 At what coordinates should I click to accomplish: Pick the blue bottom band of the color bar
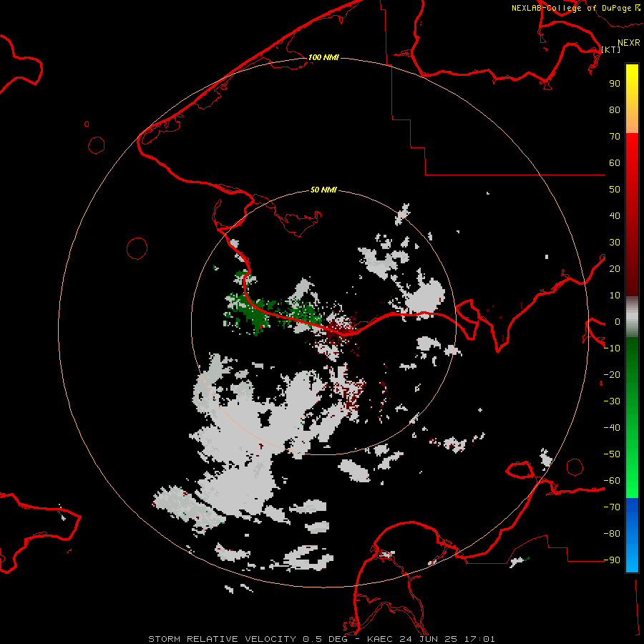[x=632, y=535]
